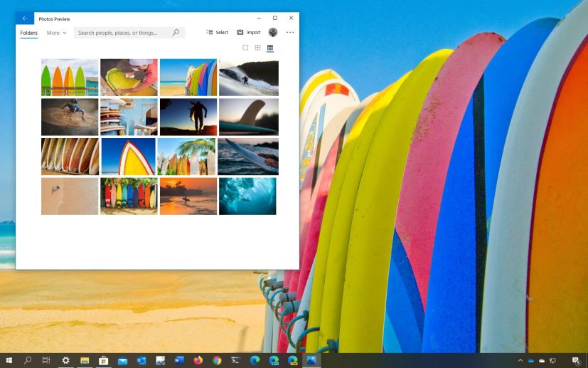Launch Word from the taskbar

point(179,360)
